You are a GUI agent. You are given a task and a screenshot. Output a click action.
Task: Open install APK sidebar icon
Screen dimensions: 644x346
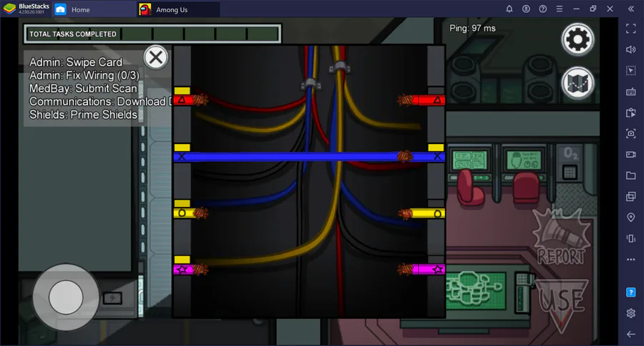coord(631,112)
